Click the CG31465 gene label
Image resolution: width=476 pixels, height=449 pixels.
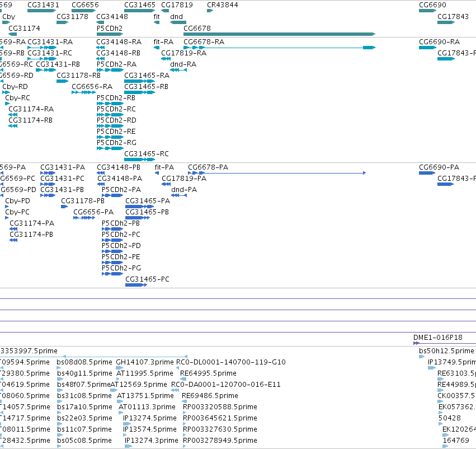coord(140,5)
